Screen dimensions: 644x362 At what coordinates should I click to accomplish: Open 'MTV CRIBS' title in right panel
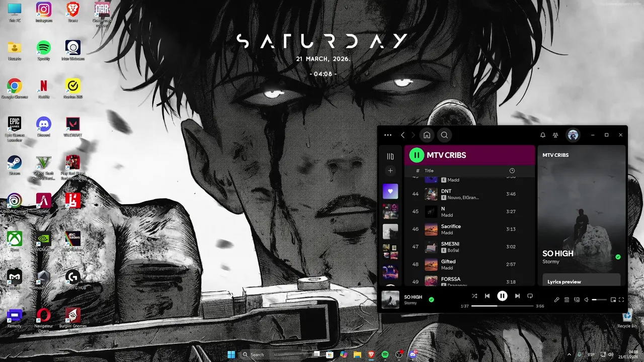pos(555,155)
